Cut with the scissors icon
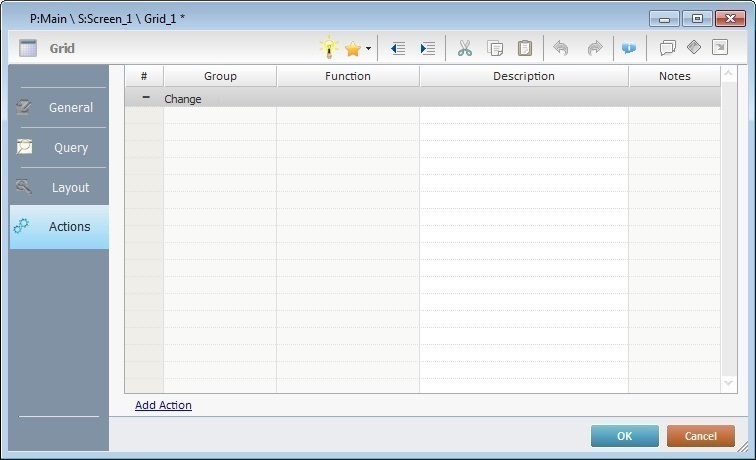Screen dimensions: 756x460 [x=464, y=48]
